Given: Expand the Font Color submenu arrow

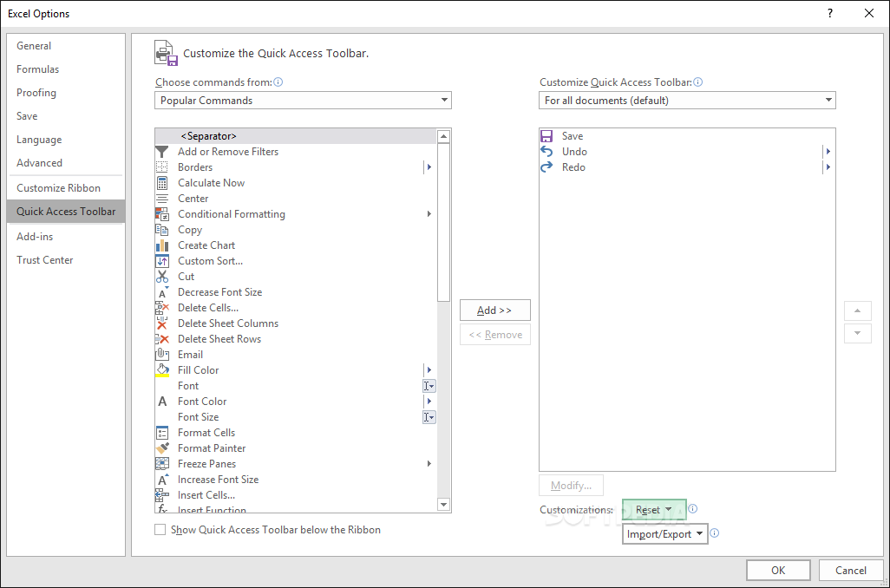Looking at the screenshot, I should coord(429,402).
